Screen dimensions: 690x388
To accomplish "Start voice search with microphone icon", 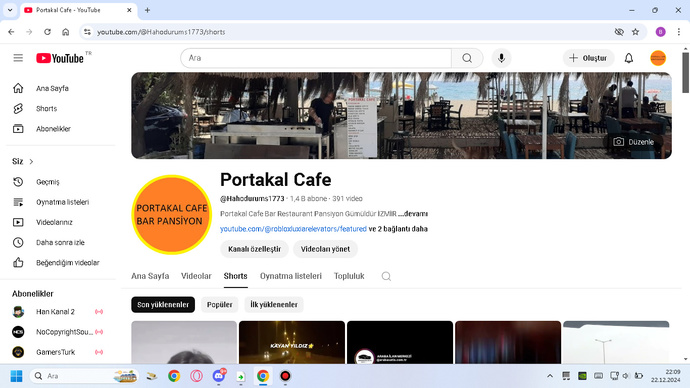I will point(501,58).
